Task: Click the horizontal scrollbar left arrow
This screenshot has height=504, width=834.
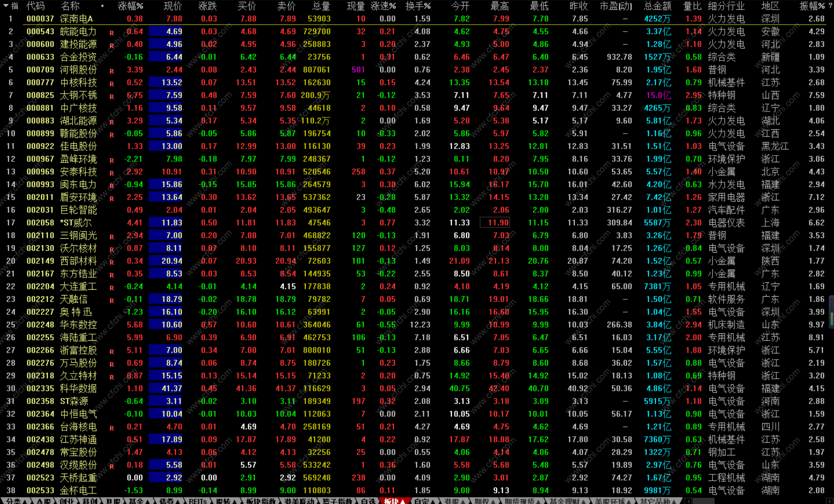Action: 688,501
